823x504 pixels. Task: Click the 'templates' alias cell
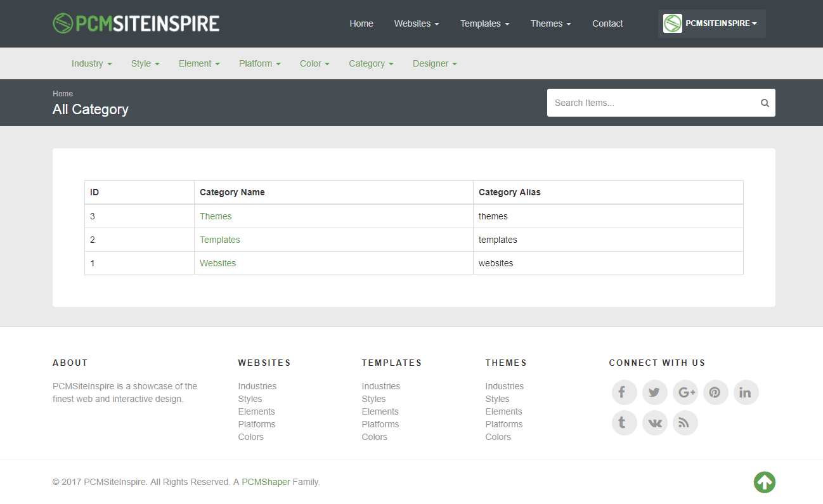tap(608, 240)
